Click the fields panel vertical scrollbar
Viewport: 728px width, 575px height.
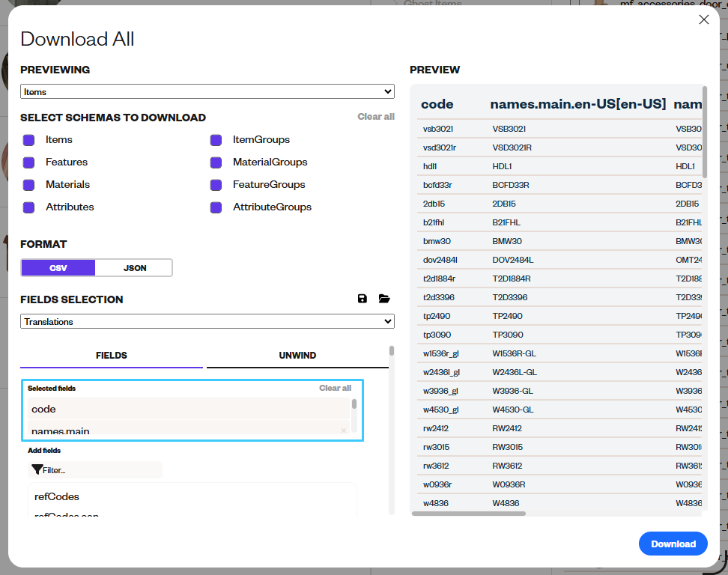coord(392,351)
